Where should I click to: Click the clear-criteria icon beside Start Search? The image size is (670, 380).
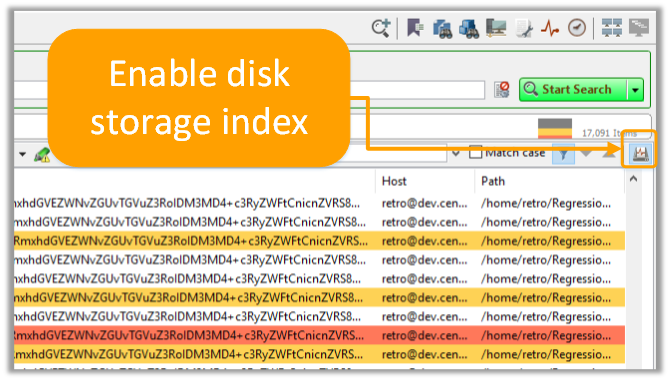pyautogui.click(x=502, y=90)
